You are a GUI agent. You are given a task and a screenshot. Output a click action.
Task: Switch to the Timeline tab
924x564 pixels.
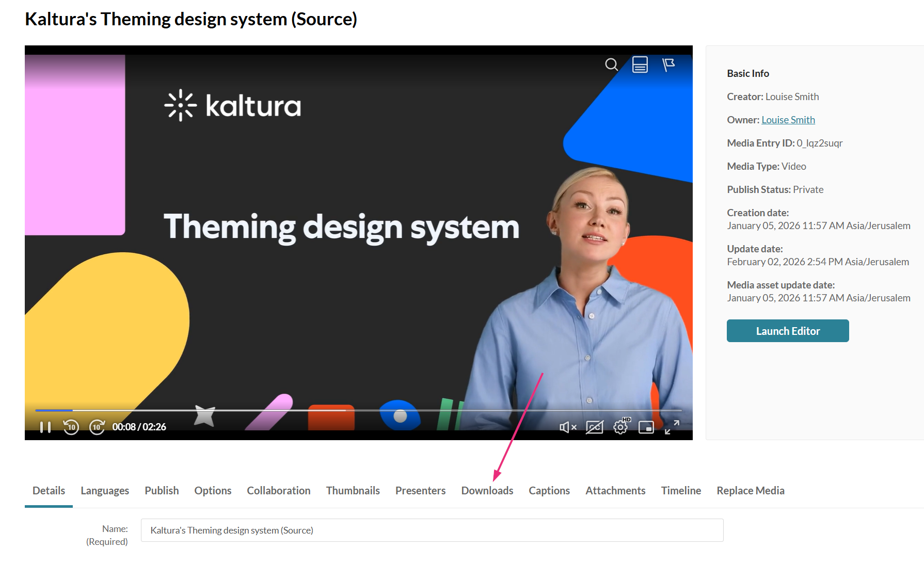(x=681, y=491)
